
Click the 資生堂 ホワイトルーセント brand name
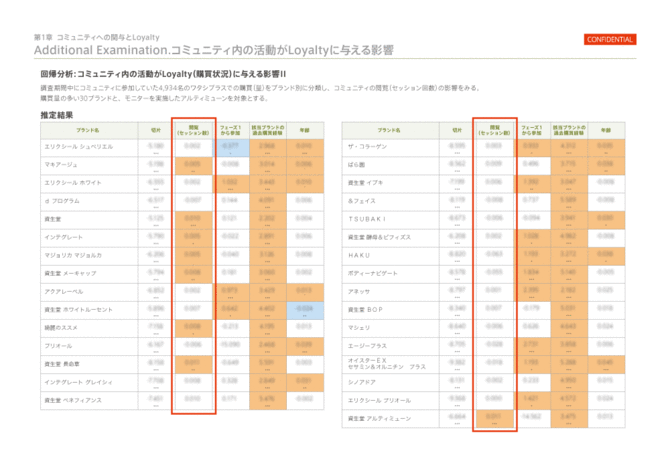point(78,309)
